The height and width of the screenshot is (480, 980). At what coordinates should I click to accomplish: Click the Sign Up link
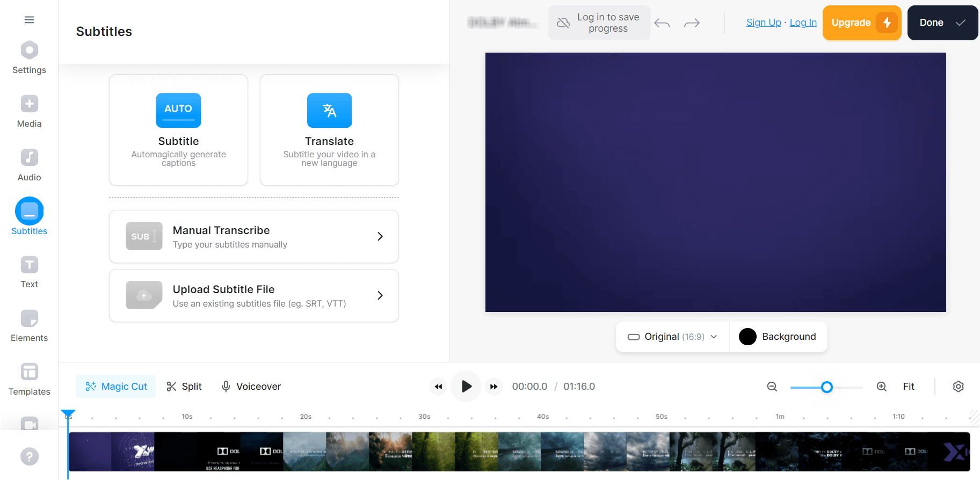[x=764, y=23]
